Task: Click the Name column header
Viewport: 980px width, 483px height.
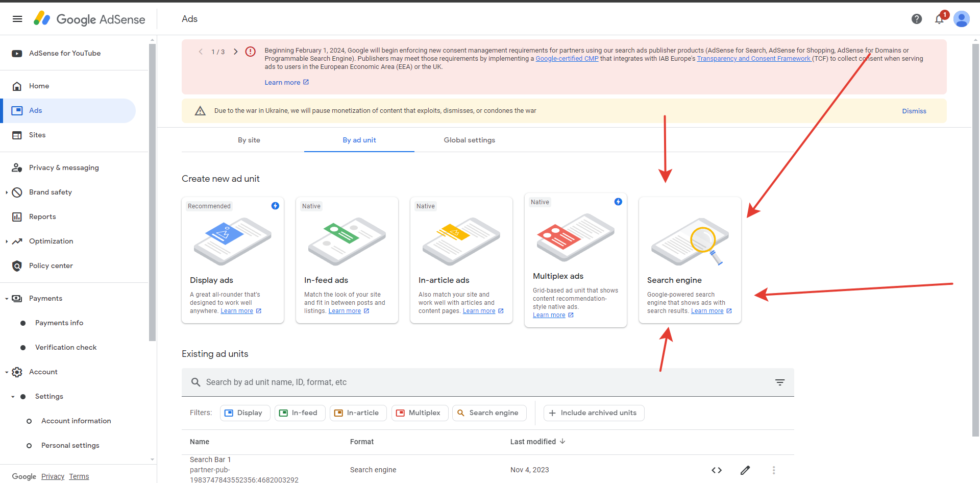Action: (200, 442)
